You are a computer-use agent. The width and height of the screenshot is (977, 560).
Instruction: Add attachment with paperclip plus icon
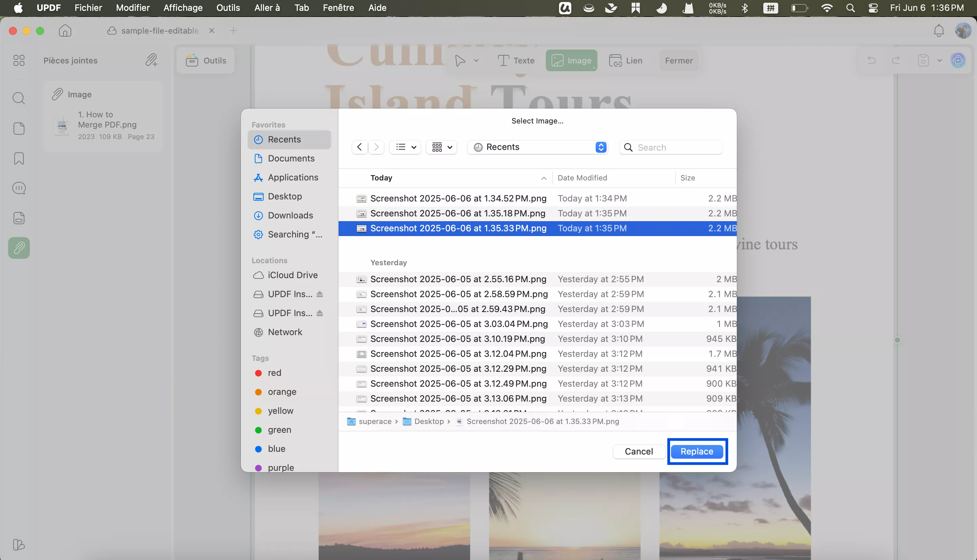pos(152,60)
